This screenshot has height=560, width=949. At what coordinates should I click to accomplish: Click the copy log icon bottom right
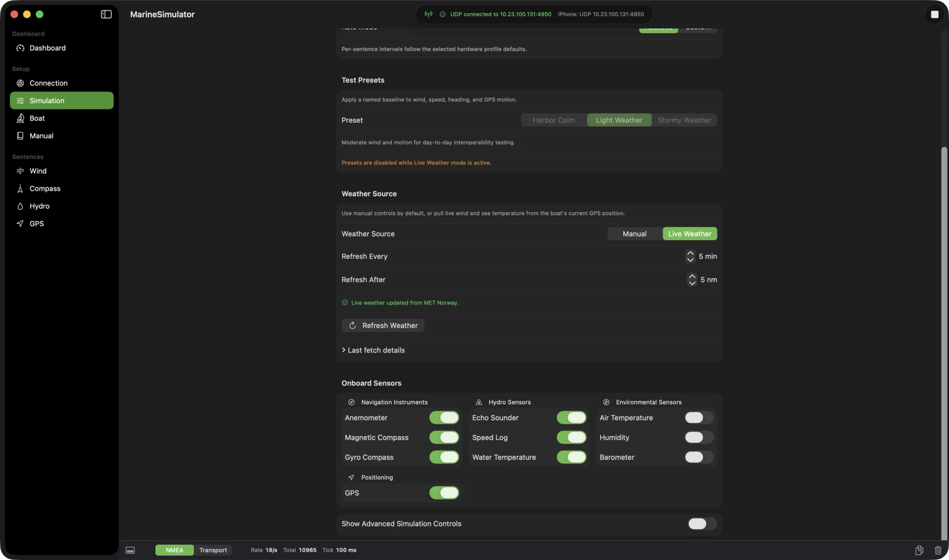pyautogui.click(x=919, y=550)
